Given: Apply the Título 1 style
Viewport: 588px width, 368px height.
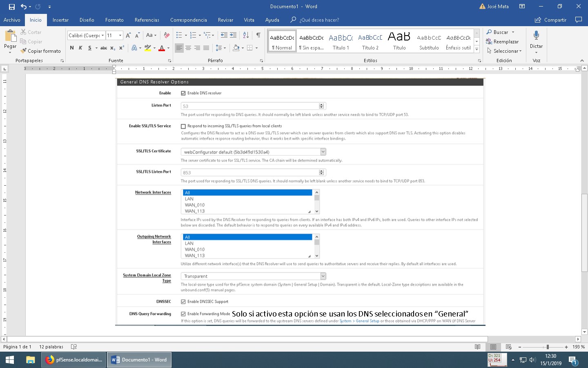Looking at the screenshot, I should point(341,42).
